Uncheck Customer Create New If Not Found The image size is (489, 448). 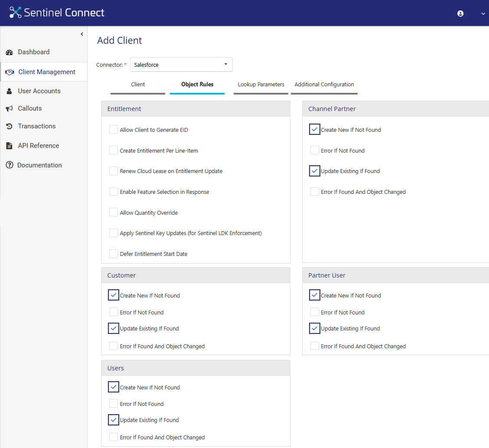(114, 295)
